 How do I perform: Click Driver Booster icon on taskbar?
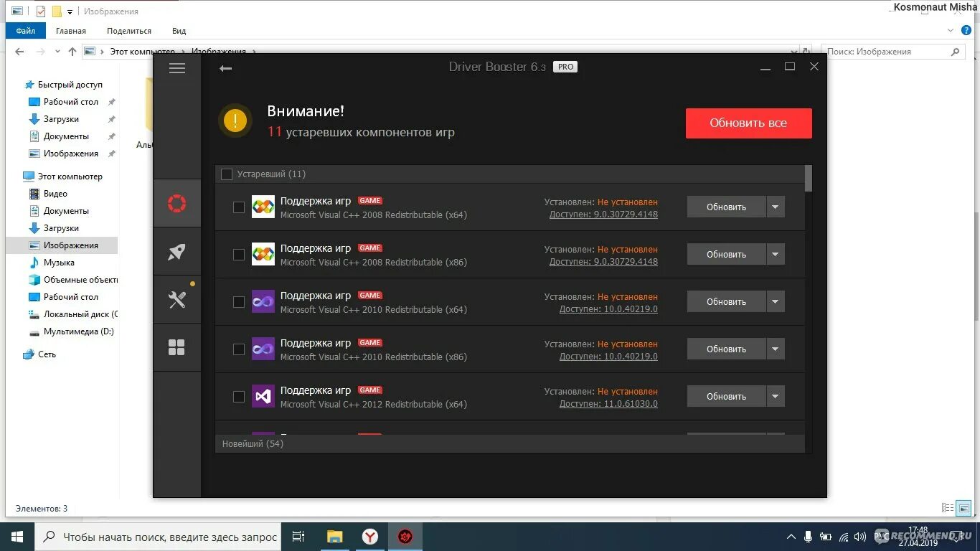pos(405,537)
